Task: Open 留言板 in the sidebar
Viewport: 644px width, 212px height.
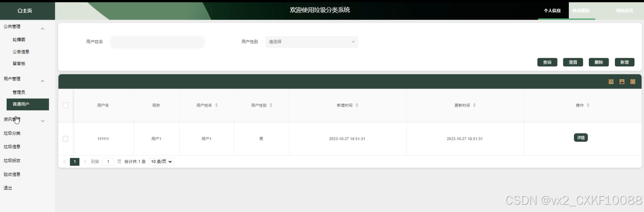Action: click(x=19, y=64)
